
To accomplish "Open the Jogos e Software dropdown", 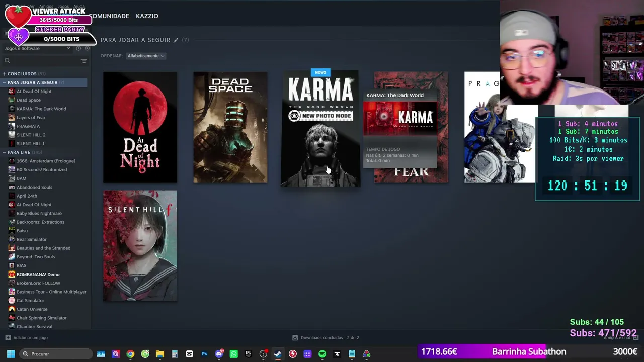I will [38, 48].
